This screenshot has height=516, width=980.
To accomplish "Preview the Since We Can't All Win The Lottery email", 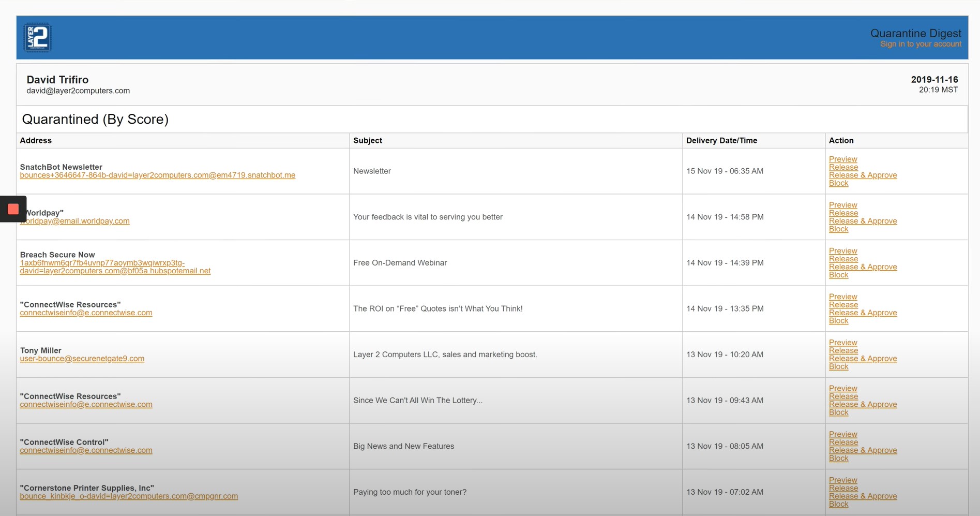I will click(x=842, y=388).
